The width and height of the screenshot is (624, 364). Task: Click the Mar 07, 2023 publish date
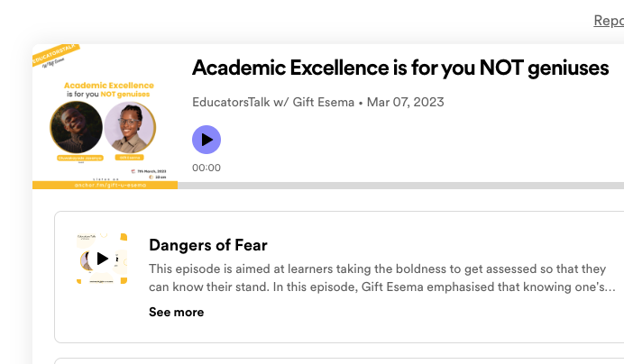pyautogui.click(x=405, y=102)
